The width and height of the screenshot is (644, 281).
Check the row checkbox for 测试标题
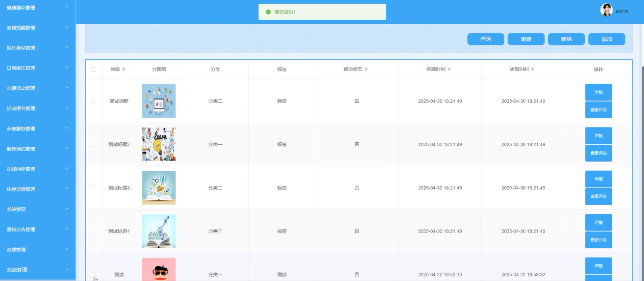point(93,101)
